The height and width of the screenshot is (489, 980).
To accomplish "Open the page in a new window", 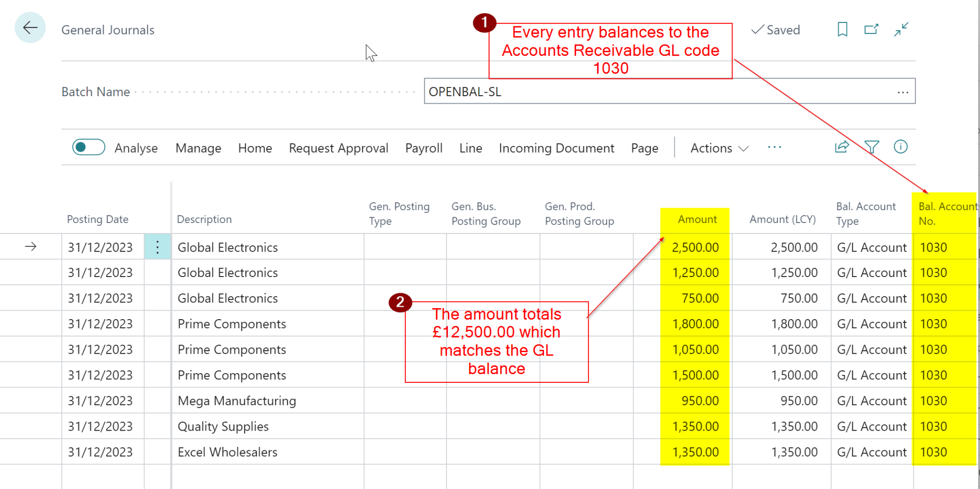I will click(871, 29).
